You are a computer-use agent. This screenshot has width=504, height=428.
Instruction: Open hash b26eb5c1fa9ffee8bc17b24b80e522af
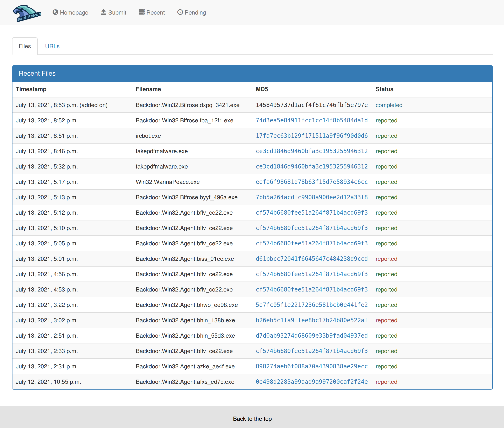click(x=311, y=320)
